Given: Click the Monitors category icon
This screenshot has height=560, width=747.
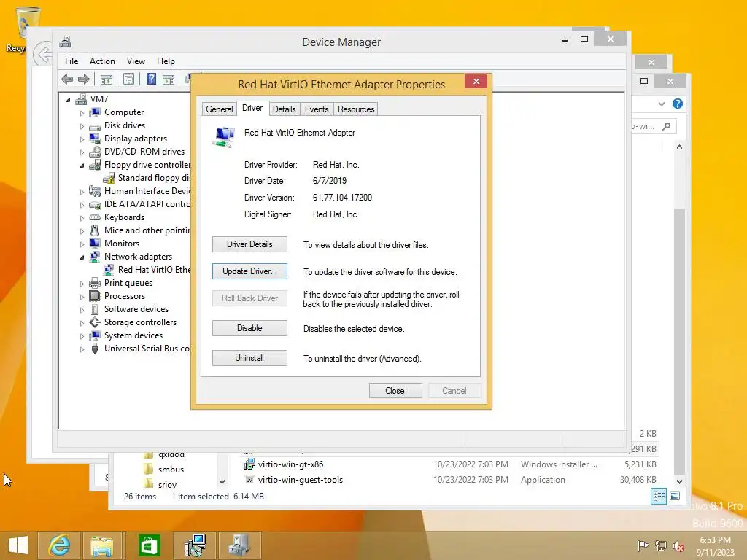Looking at the screenshot, I should coord(95,244).
